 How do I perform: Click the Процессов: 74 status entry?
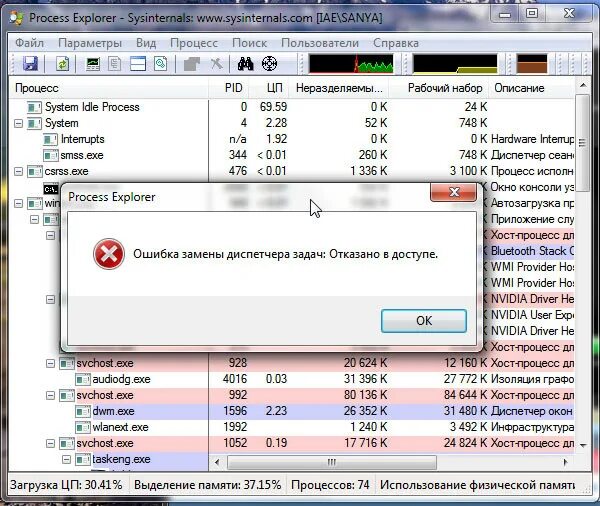(x=330, y=485)
